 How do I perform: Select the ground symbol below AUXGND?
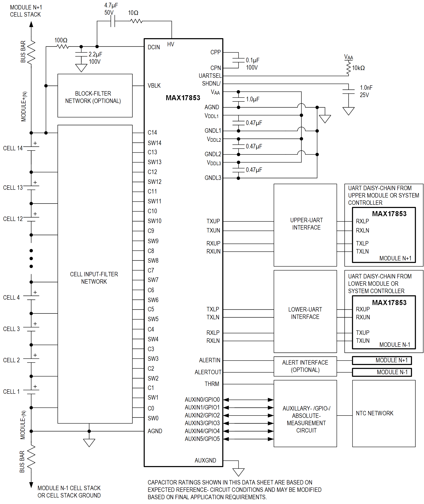point(238,473)
